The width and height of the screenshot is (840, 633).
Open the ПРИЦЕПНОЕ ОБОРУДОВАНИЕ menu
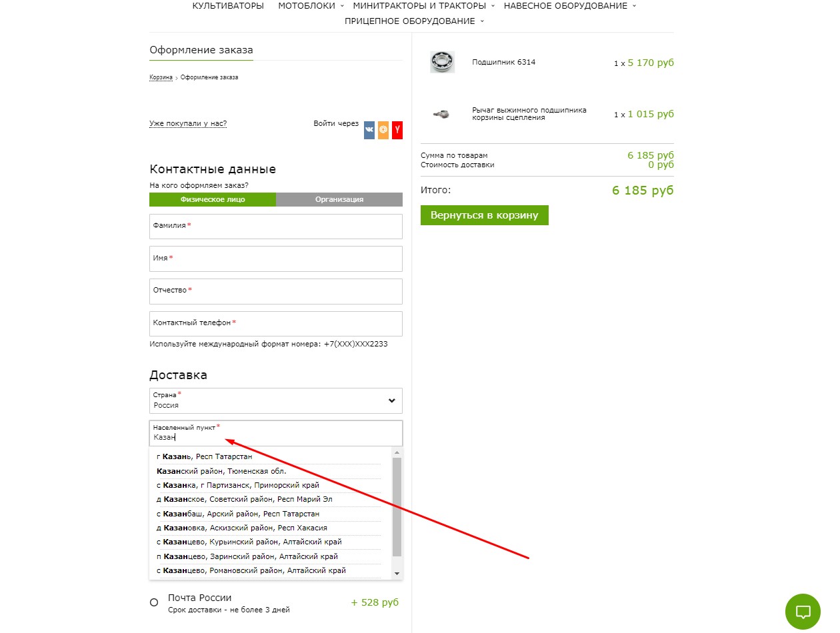(414, 21)
